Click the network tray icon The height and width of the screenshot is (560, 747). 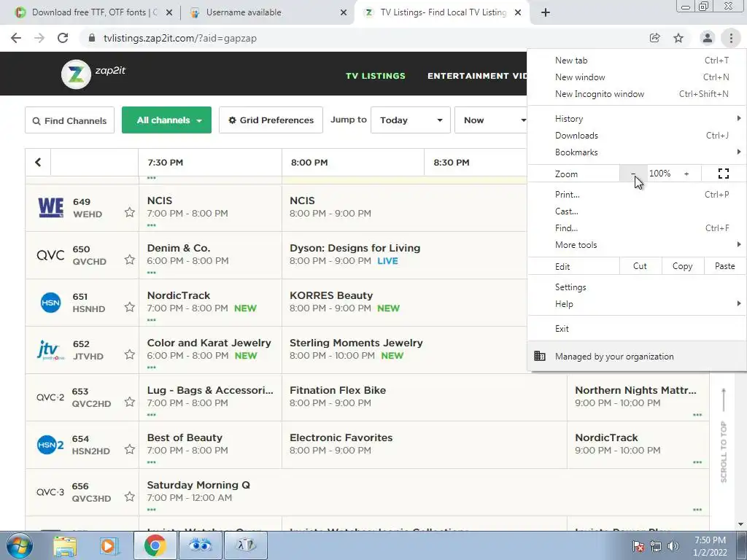pyautogui.click(x=656, y=546)
